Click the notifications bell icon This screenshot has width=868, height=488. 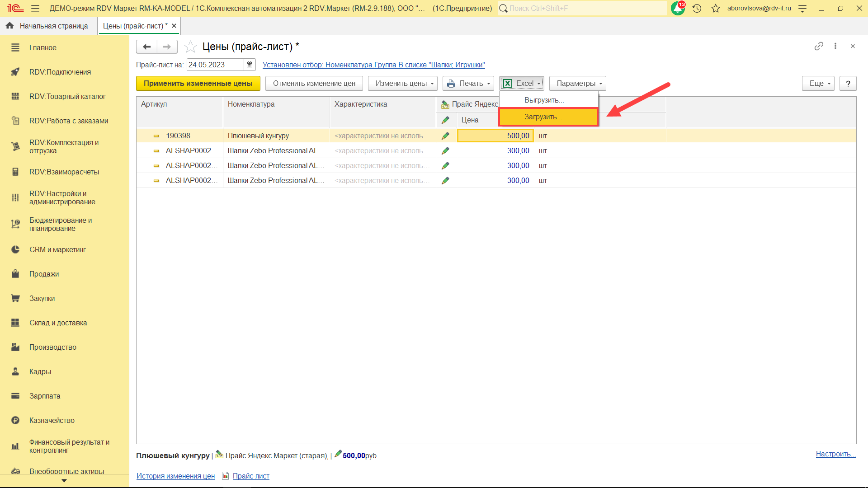tap(677, 9)
